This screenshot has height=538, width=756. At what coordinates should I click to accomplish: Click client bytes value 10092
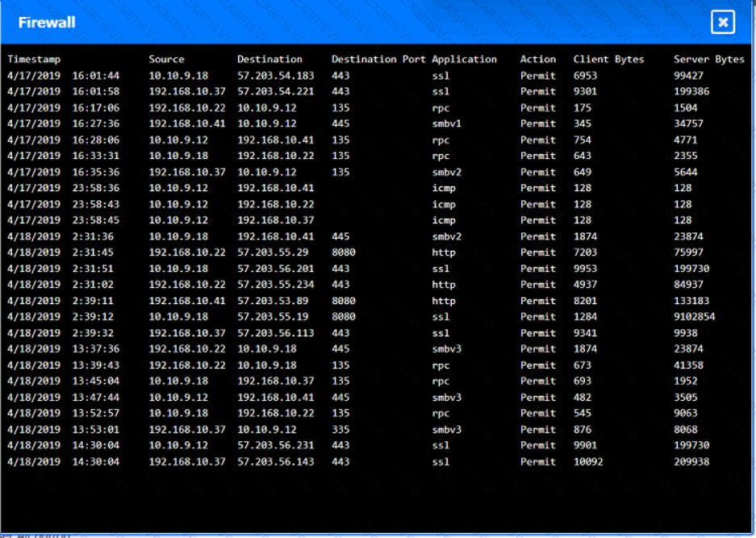pos(587,462)
